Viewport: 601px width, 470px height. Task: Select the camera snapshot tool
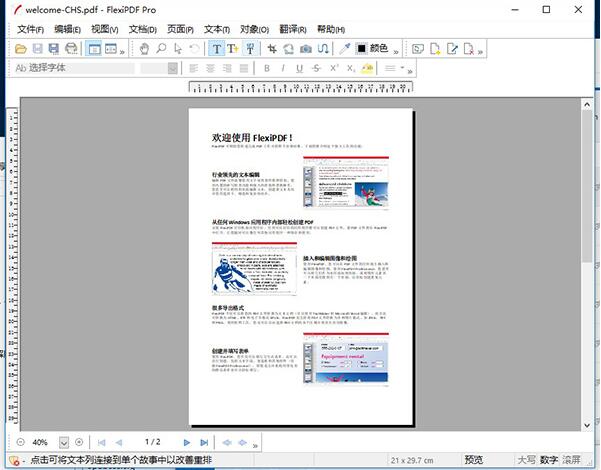305,49
